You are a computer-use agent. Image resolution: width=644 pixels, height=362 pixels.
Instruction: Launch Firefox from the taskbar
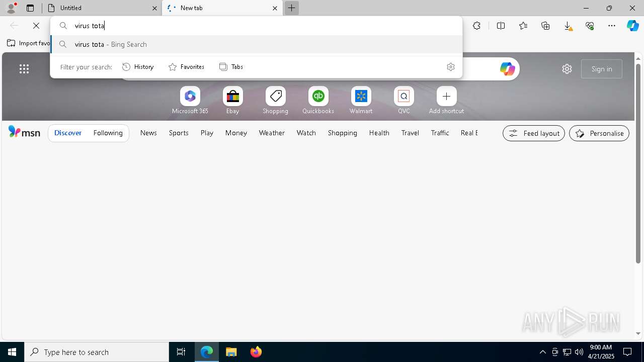256,352
